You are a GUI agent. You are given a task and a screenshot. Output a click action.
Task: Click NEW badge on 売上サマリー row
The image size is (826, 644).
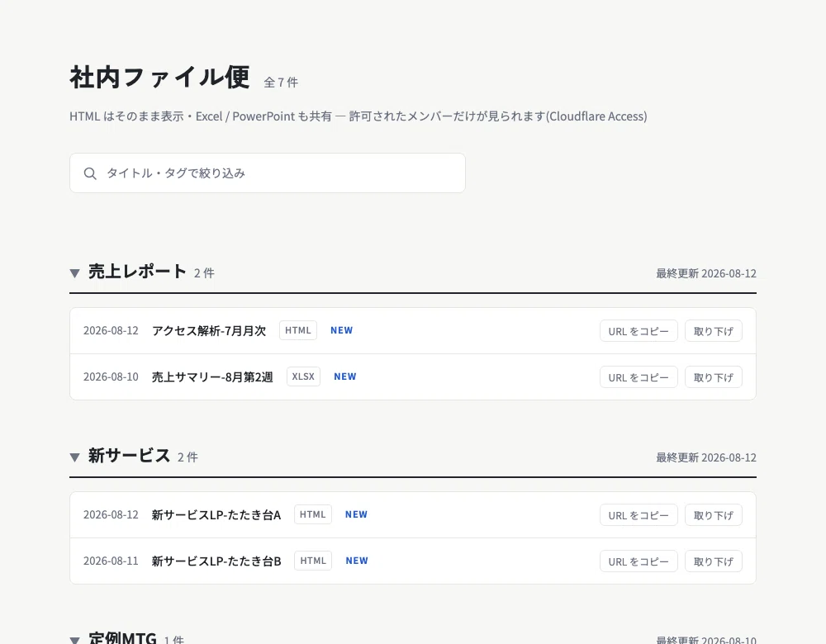pos(345,376)
